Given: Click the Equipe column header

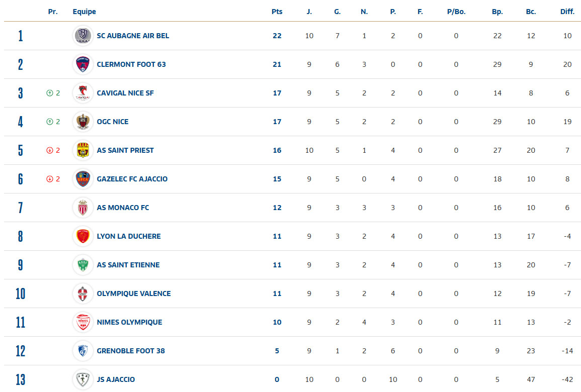Looking at the screenshot, I should (x=84, y=12).
